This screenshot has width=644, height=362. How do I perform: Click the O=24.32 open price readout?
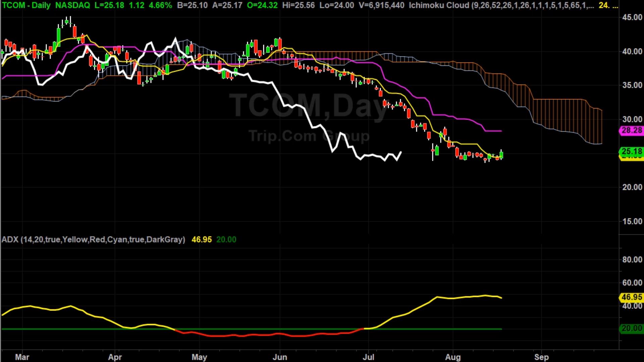point(262,5)
